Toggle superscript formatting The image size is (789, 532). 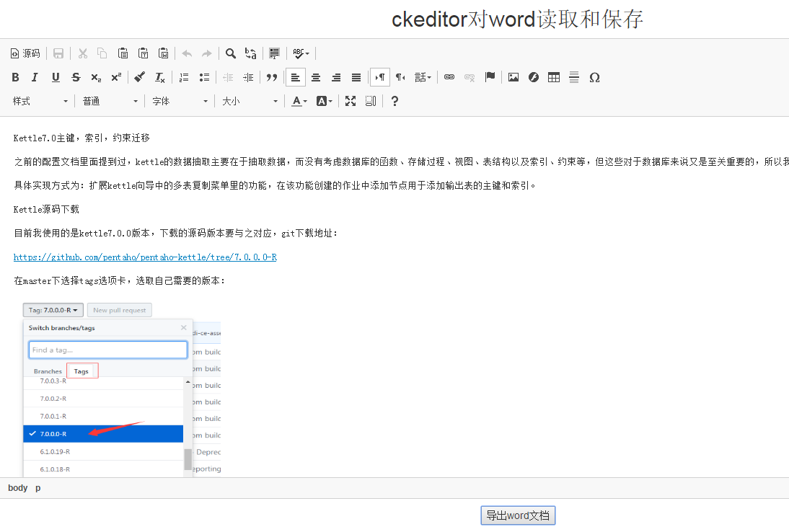coord(116,77)
